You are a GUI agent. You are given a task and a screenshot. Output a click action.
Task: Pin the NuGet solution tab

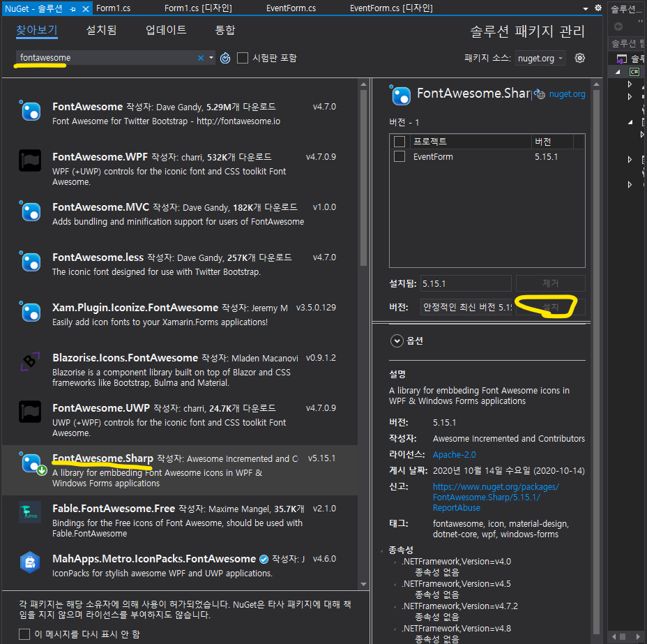click(x=73, y=8)
